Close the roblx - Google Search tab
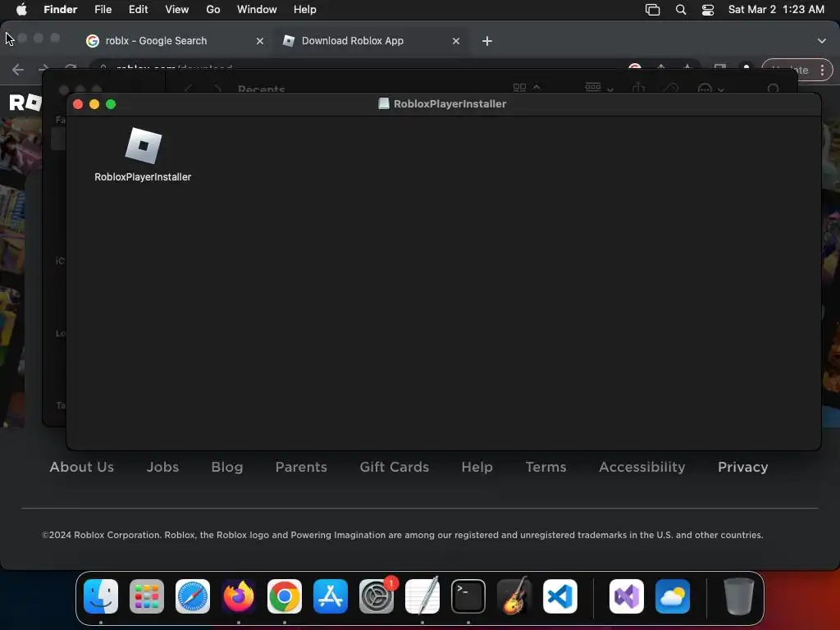 pos(260,41)
